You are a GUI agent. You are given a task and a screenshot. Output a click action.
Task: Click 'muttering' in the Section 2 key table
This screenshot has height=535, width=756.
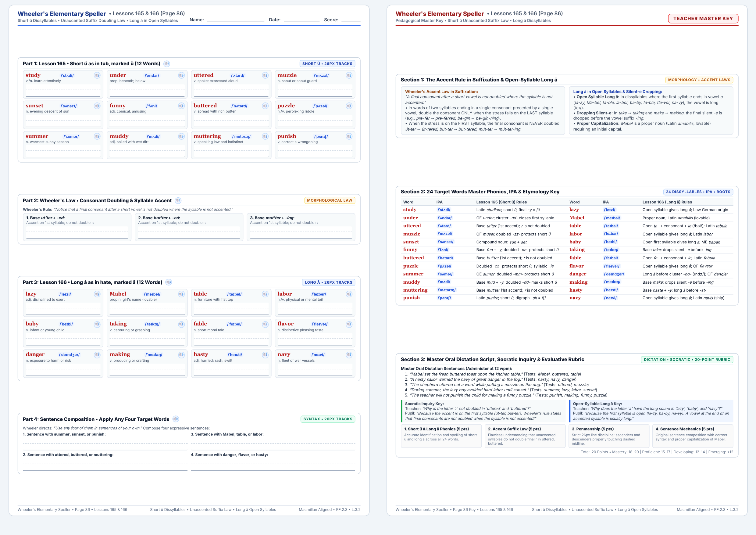(415, 290)
